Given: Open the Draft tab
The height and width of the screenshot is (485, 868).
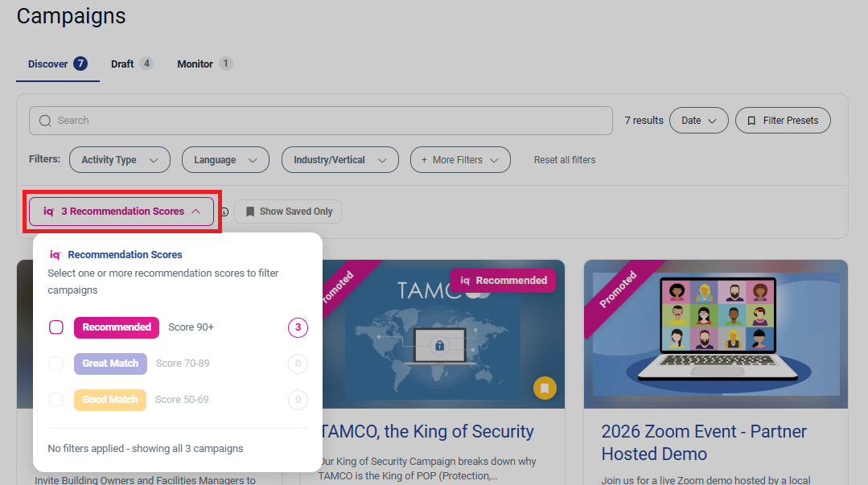Looking at the screenshot, I should tap(132, 64).
